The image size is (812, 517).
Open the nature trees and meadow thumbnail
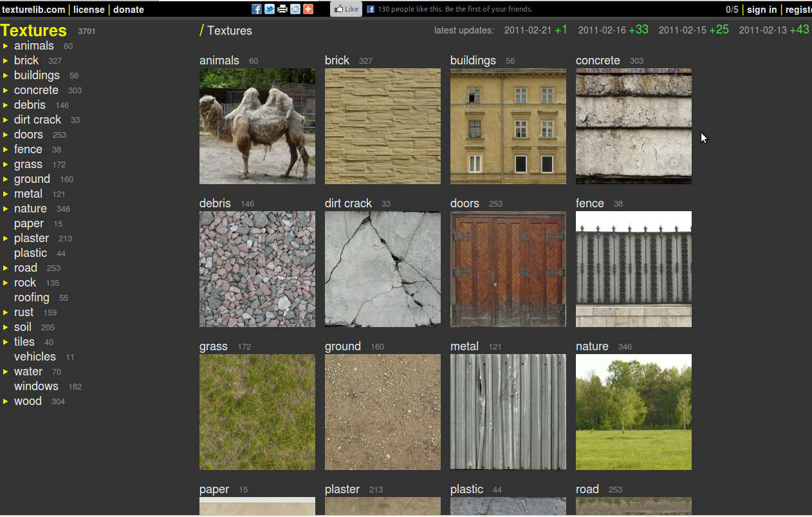pos(634,412)
